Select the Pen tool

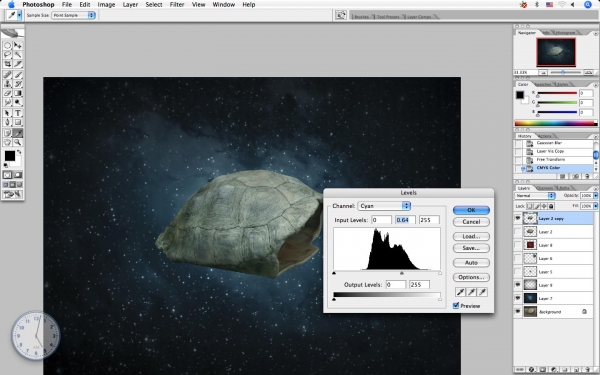tap(7, 122)
